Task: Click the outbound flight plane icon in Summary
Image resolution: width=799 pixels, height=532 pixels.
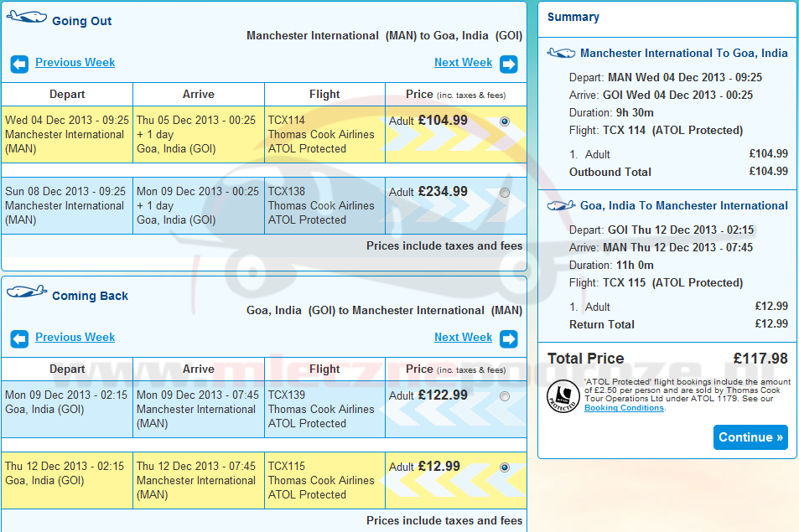Action: [x=561, y=54]
